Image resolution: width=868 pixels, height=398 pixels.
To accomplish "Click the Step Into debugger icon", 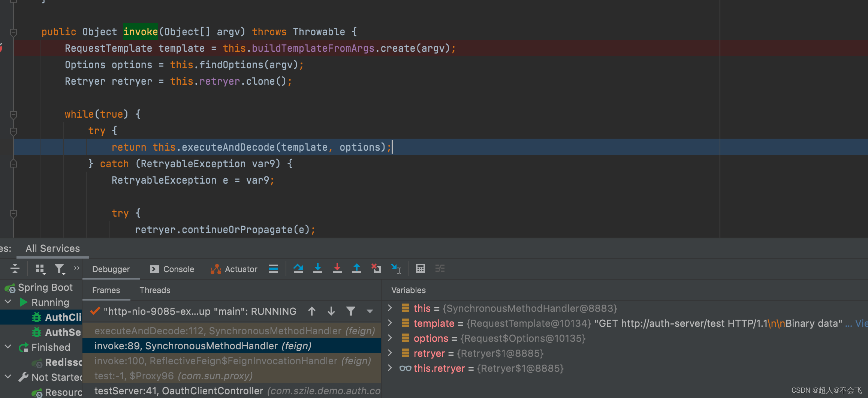I will pyautogui.click(x=318, y=269).
